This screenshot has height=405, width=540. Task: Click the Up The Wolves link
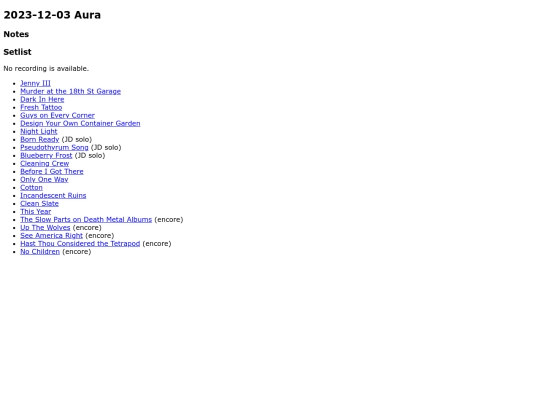point(45,227)
